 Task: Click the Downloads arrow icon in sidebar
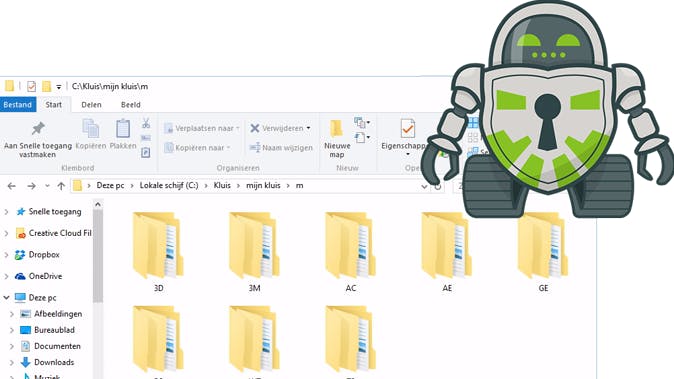click(25, 362)
